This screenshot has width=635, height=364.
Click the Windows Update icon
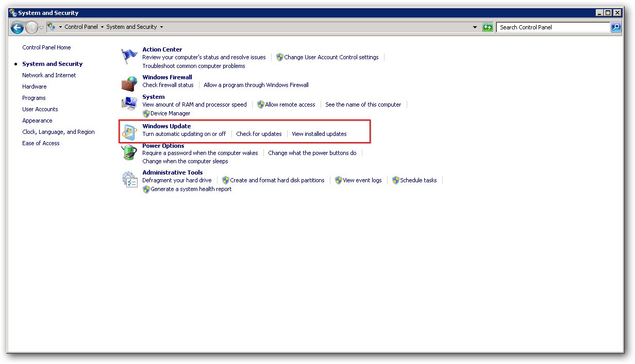128,132
